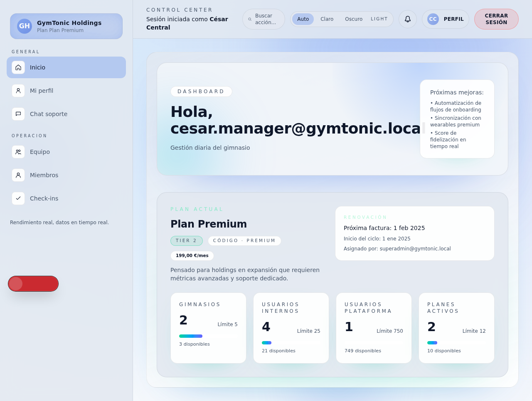
Task: Expand the OPERACION sidebar section
Action: [x=30, y=136]
